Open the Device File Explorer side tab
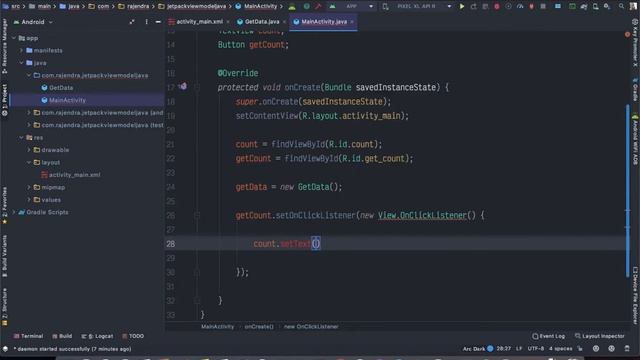Viewport: 640px width, 360px height. click(x=635, y=296)
